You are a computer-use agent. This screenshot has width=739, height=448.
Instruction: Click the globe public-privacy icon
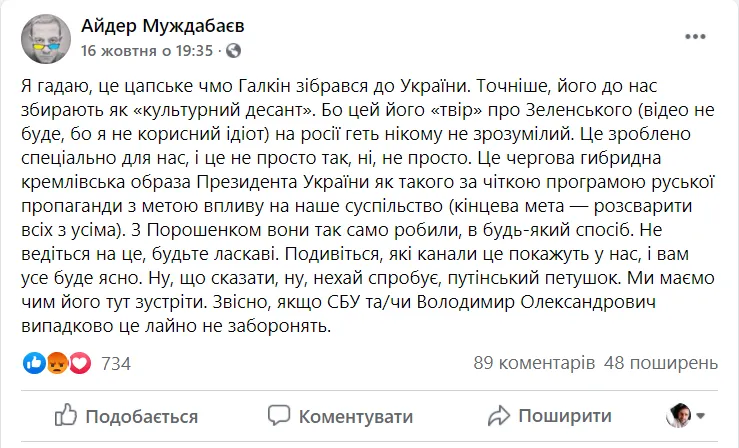(x=229, y=50)
